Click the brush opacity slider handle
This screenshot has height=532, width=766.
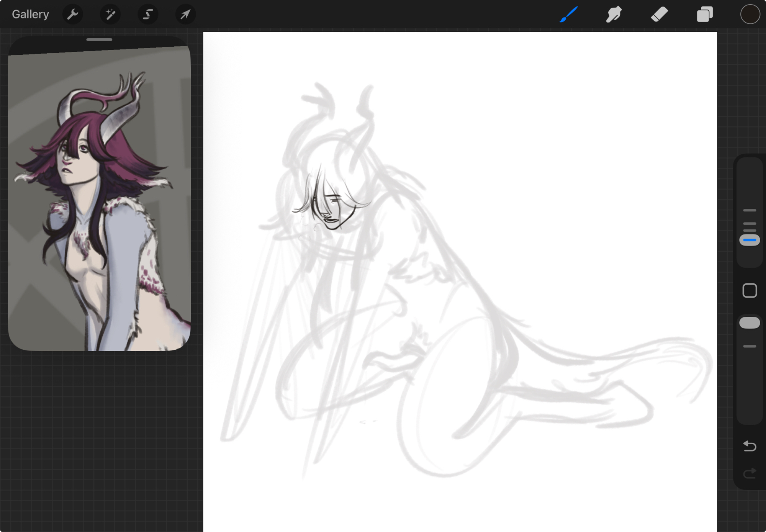coord(750,323)
